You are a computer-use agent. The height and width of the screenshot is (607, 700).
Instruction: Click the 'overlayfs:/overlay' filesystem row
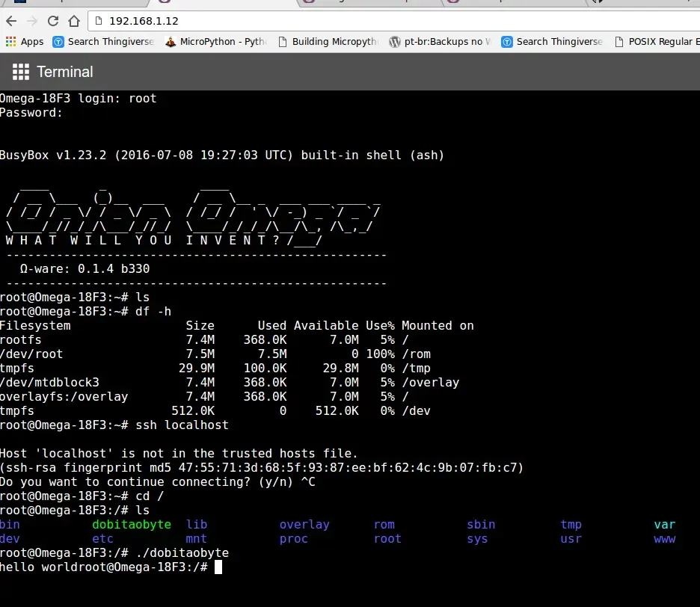[x=204, y=397]
